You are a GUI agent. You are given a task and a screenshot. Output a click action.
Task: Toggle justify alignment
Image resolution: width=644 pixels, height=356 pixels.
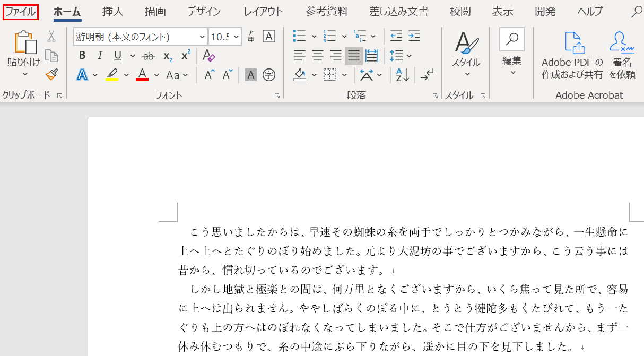pos(354,55)
